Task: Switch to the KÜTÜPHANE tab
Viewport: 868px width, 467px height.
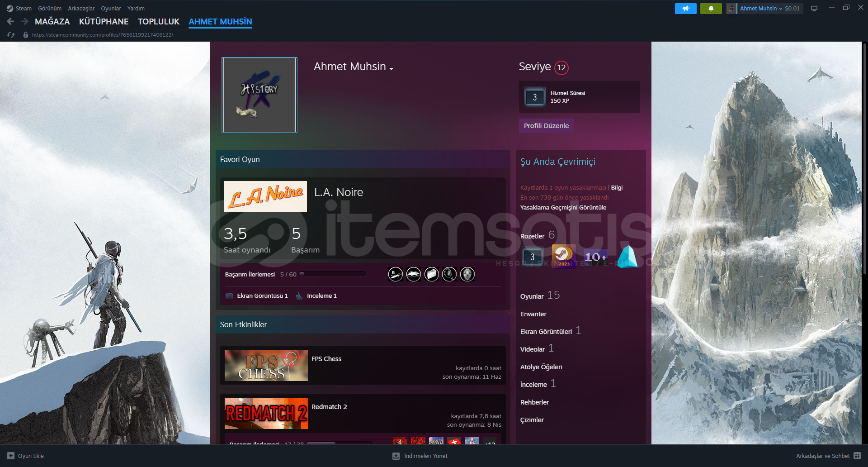Action: 104,21
